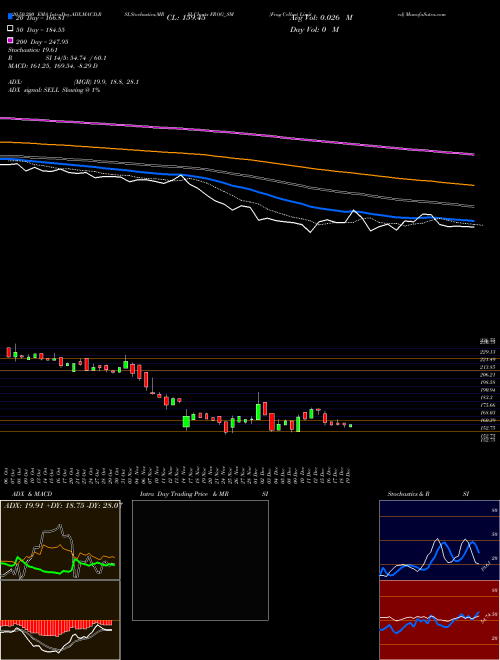This screenshot has width=500, height=660.
Task: Click the 'ADX & MACD' panel title
Action: pos(32,494)
